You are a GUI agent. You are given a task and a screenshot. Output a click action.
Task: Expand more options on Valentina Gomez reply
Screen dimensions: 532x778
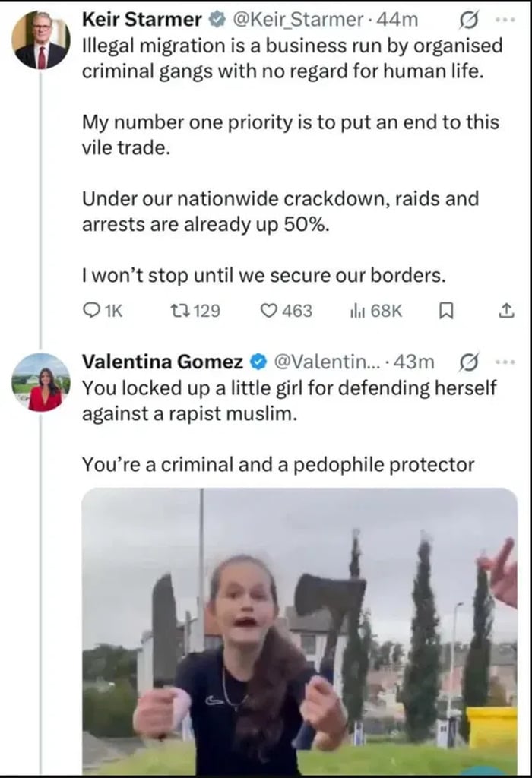coord(504,362)
